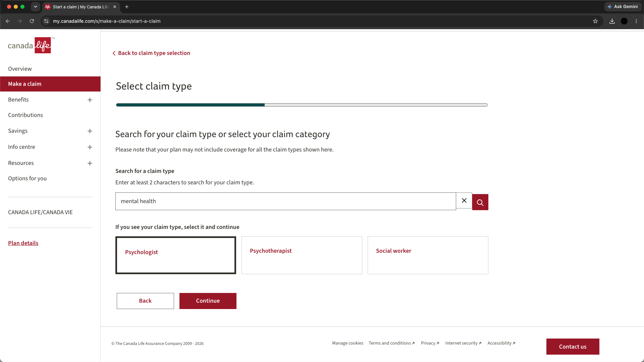Open browser downloads icon
This screenshot has width=644, height=362.
click(612, 21)
